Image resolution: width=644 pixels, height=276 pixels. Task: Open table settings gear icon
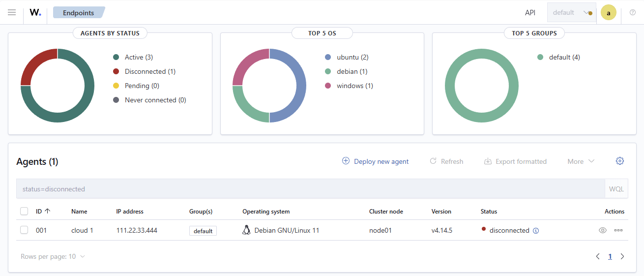click(x=620, y=161)
